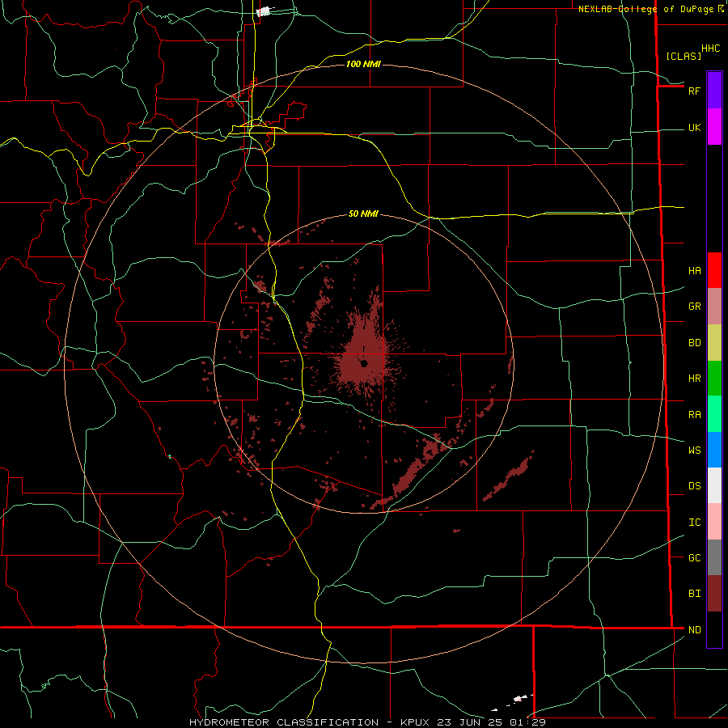
Task: Click the HR legend label
Action: (694, 379)
